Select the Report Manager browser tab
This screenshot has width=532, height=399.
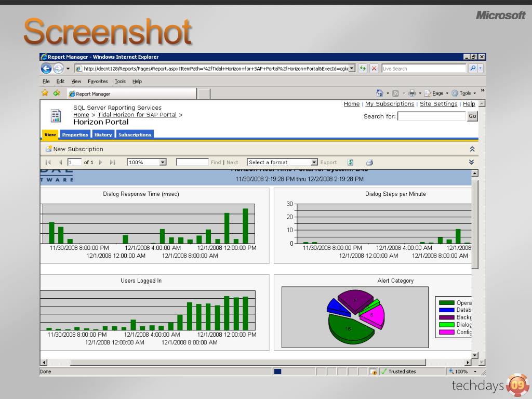point(131,94)
